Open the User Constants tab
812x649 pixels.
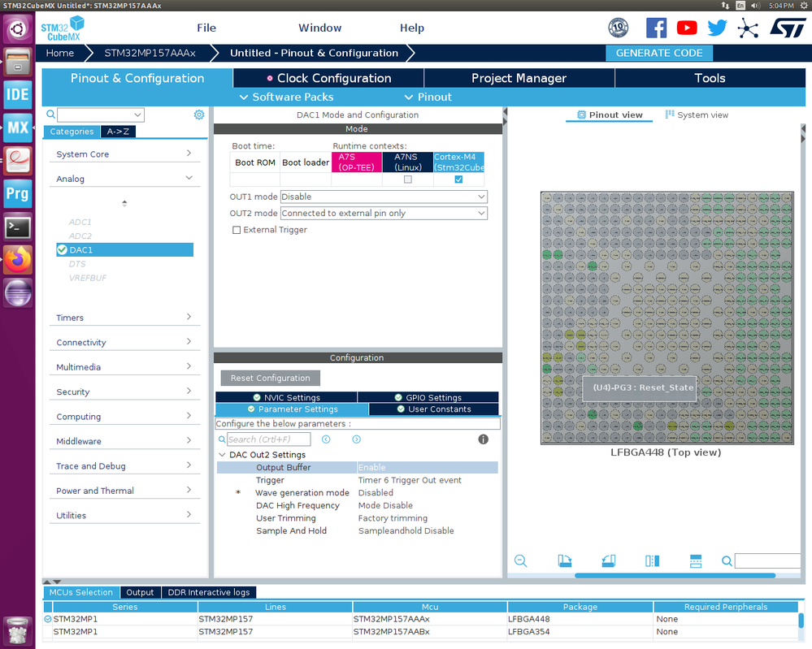pyautogui.click(x=434, y=409)
